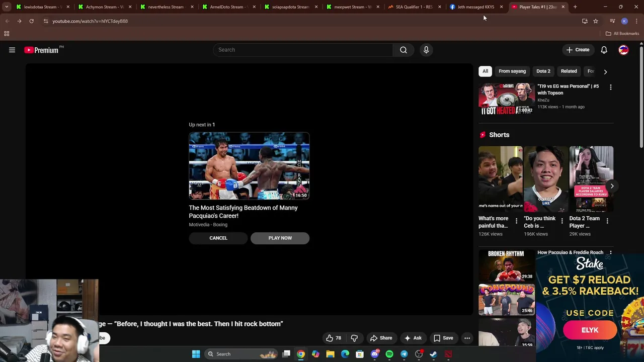Reload the page
The width and height of the screenshot is (644, 362).
(31, 21)
